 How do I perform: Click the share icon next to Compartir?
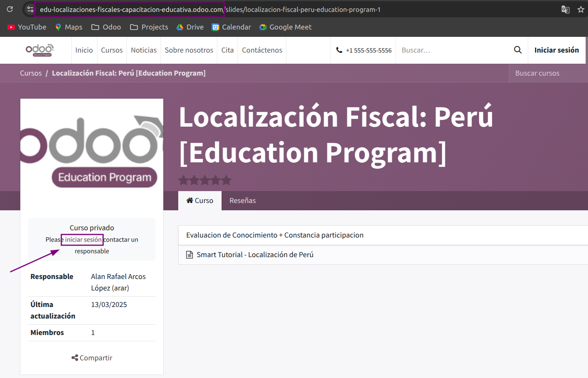pyautogui.click(x=75, y=358)
